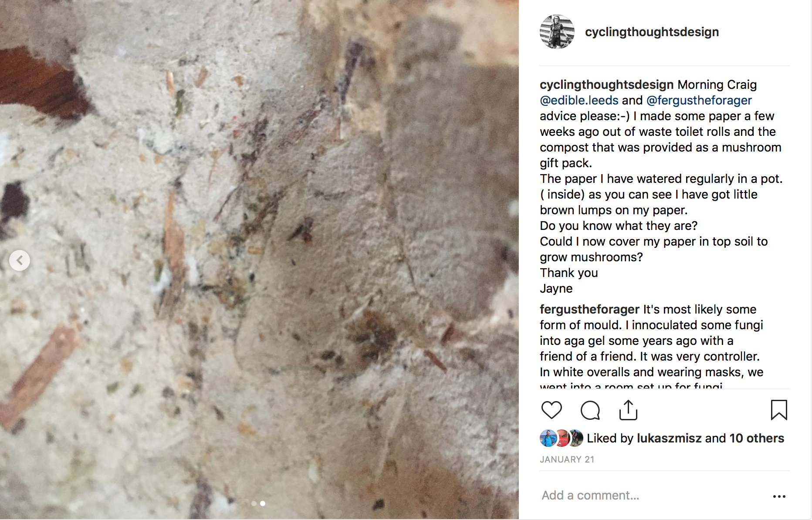812x520 pixels.
Task: Share the post using the share icon
Action: point(628,410)
